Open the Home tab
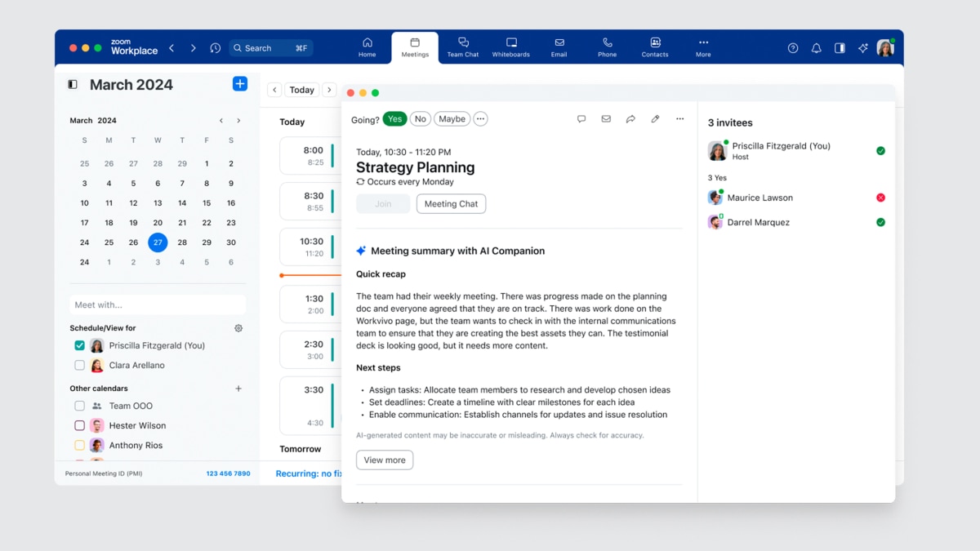Image resolution: width=980 pixels, height=551 pixels. pos(367,47)
